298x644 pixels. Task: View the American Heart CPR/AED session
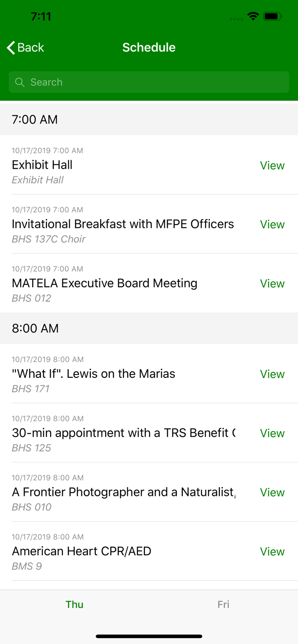tap(272, 551)
